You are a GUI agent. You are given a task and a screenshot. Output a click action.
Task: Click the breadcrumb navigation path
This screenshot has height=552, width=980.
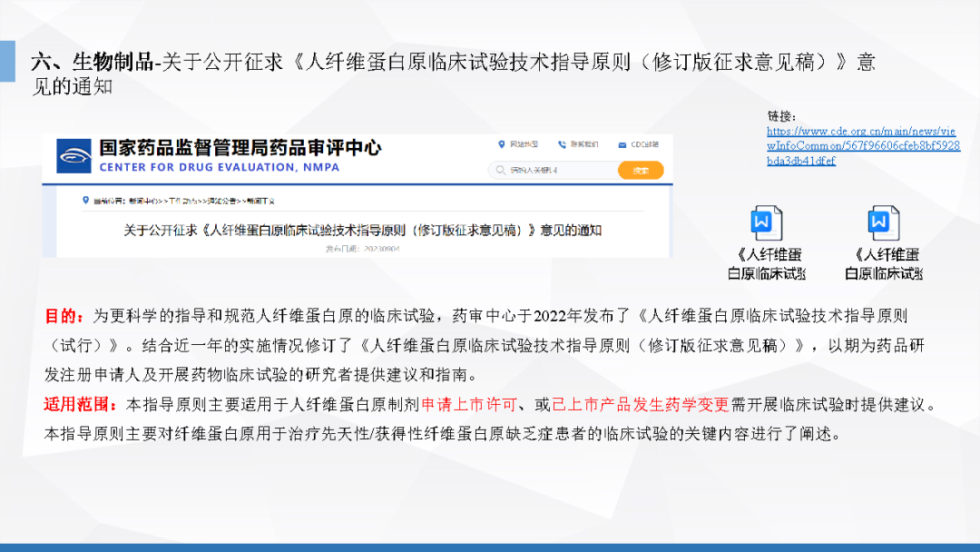point(191,200)
